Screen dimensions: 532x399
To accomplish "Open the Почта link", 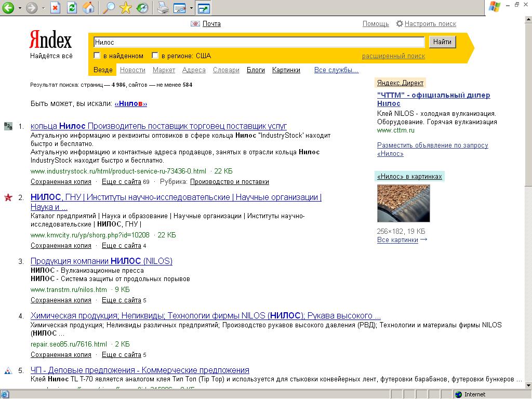I will (211, 24).
